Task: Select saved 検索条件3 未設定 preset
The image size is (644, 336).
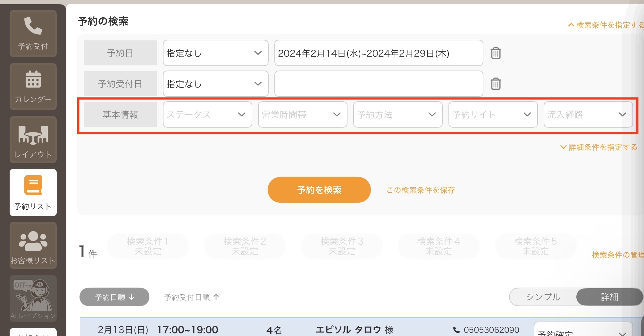Action: pyautogui.click(x=342, y=246)
